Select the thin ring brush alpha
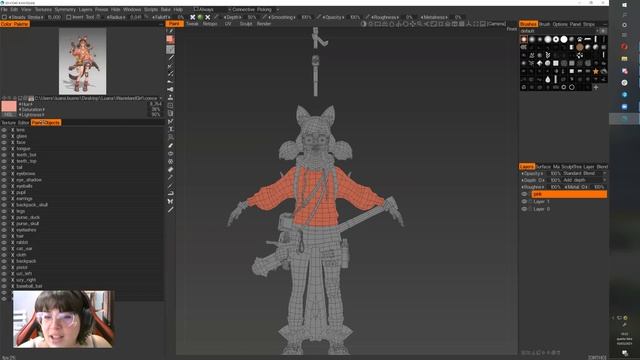The image size is (640, 360). [572, 87]
